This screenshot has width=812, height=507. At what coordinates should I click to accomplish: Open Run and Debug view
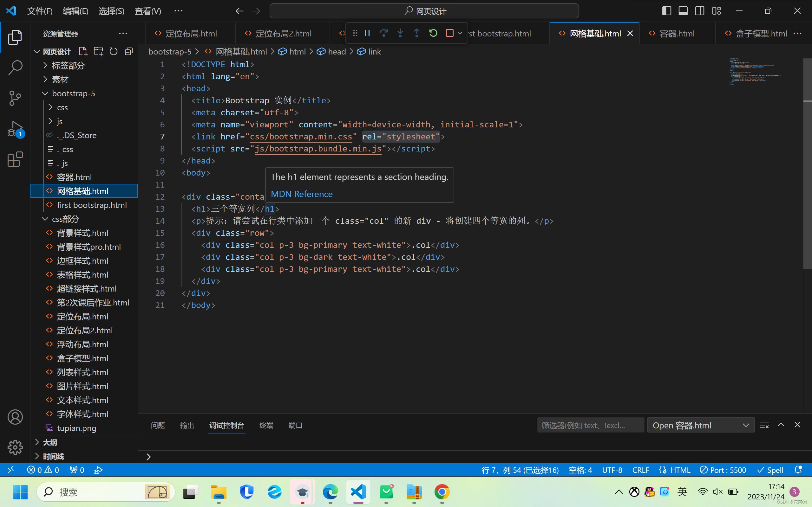coord(15,129)
